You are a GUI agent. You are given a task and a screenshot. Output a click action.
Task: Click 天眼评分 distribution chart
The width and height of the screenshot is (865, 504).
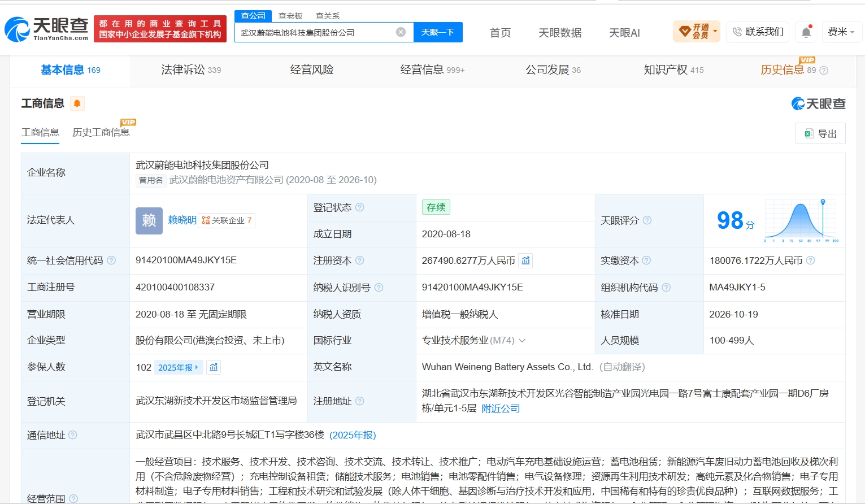point(801,220)
